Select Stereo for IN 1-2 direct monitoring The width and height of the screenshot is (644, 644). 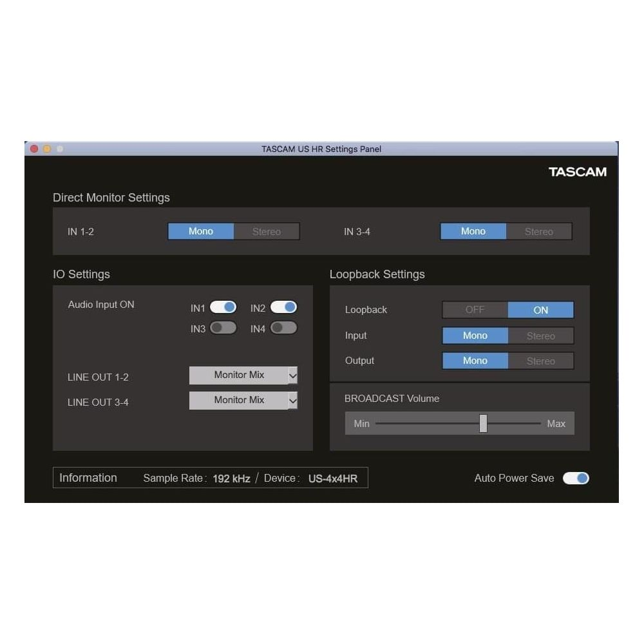[267, 231]
